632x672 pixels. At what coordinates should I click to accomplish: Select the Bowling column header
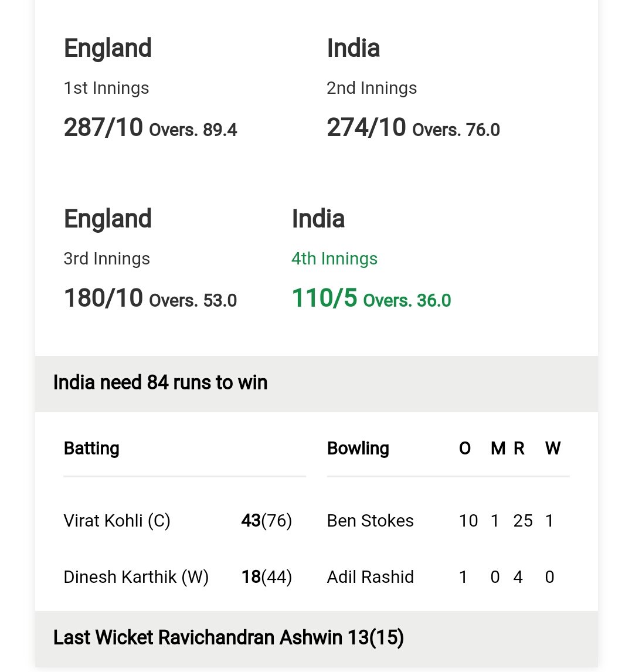coord(358,448)
